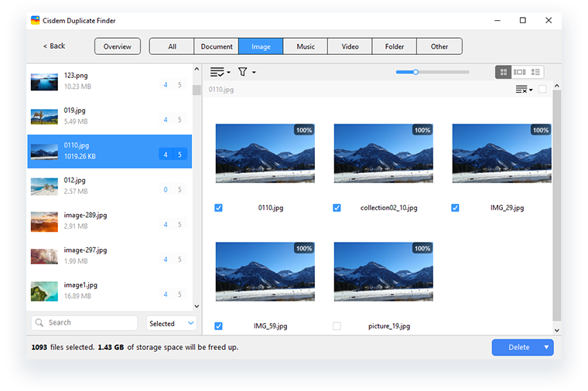Switch to detailed list view
The width and height of the screenshot is (588, 391).
(536, 72)
